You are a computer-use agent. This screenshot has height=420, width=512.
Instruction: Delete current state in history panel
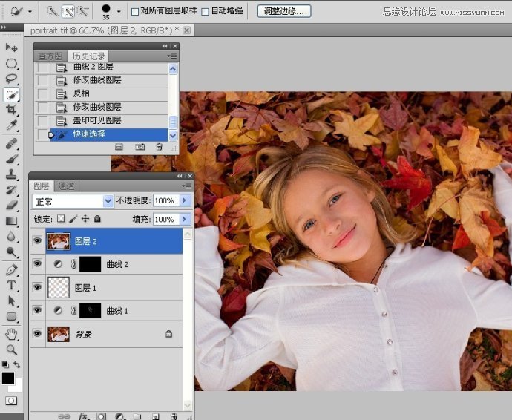(x=159, y=148)
